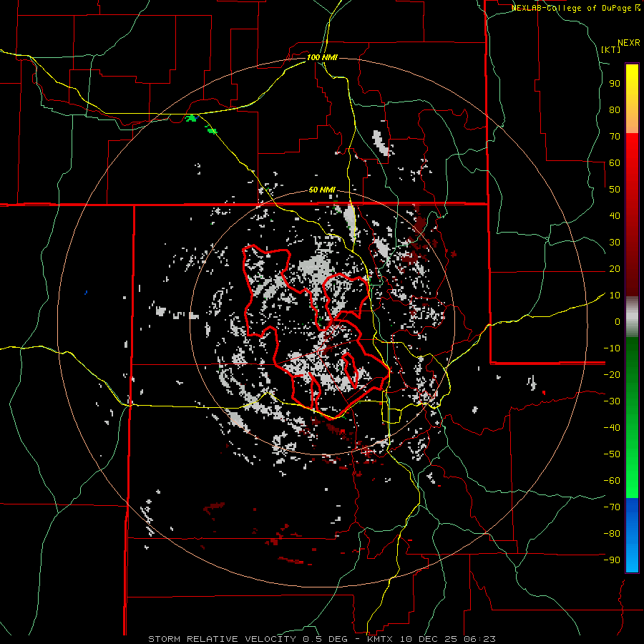
Task: Click the small icon after the DuPage text
Action: 638,8
